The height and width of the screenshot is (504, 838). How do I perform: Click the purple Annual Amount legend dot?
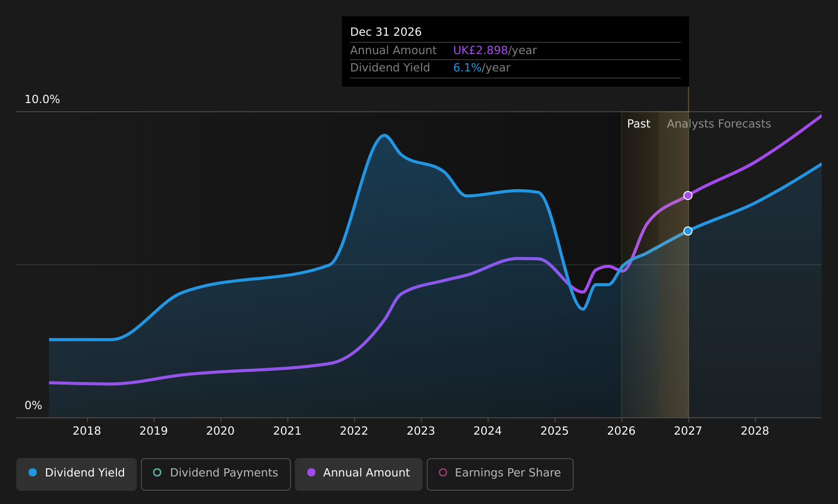click(311, 472)
